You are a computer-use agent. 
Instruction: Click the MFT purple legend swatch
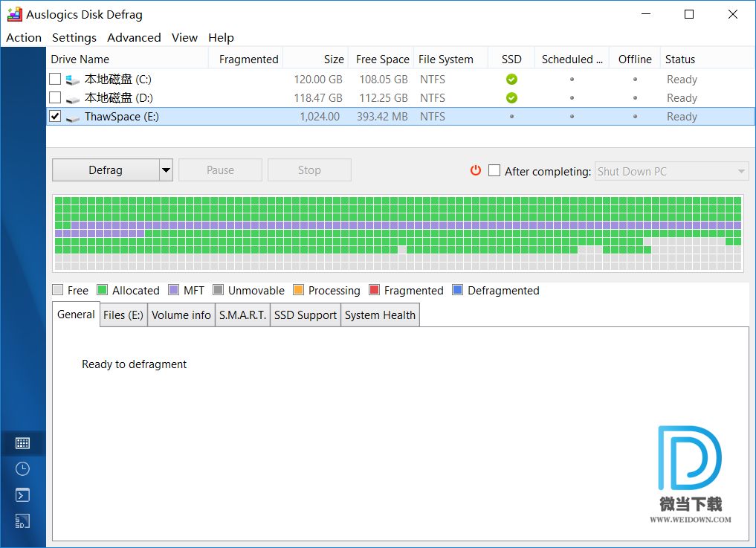point(173,289)
